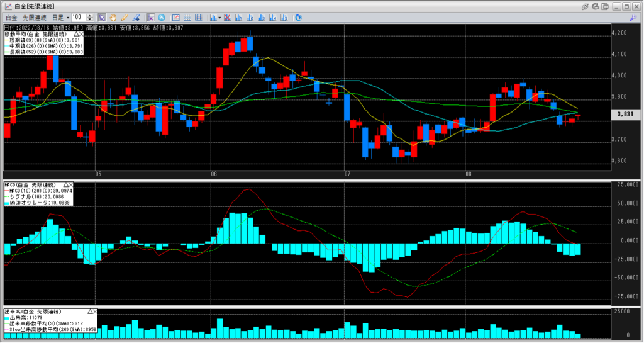Click the 25000 volume axis label
Viewport: 644px width, 343px height.
(x=621, y=312)
